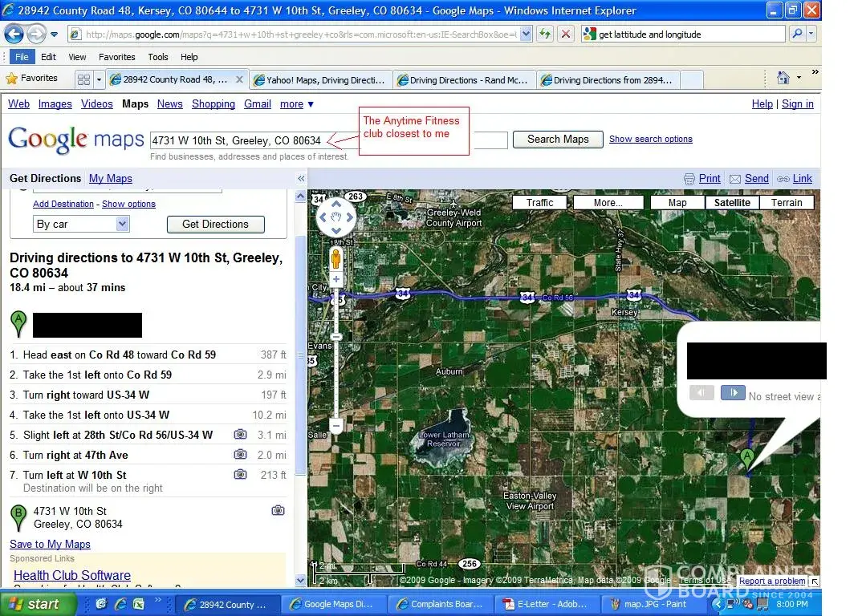Open the Google 'more' services dropdown
Viewport: 854px width, 616px height.
click(x=296, y=104)
